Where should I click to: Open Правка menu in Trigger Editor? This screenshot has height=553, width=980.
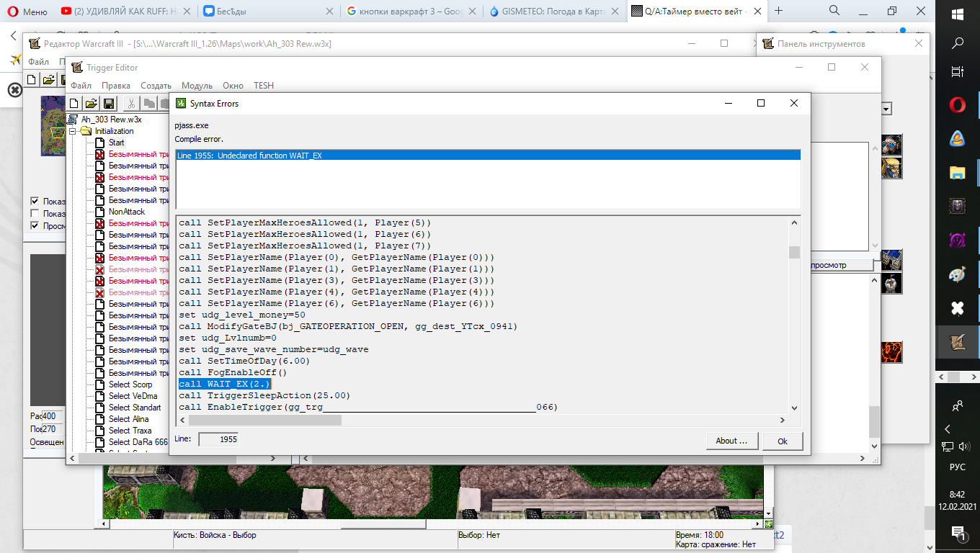116,86
